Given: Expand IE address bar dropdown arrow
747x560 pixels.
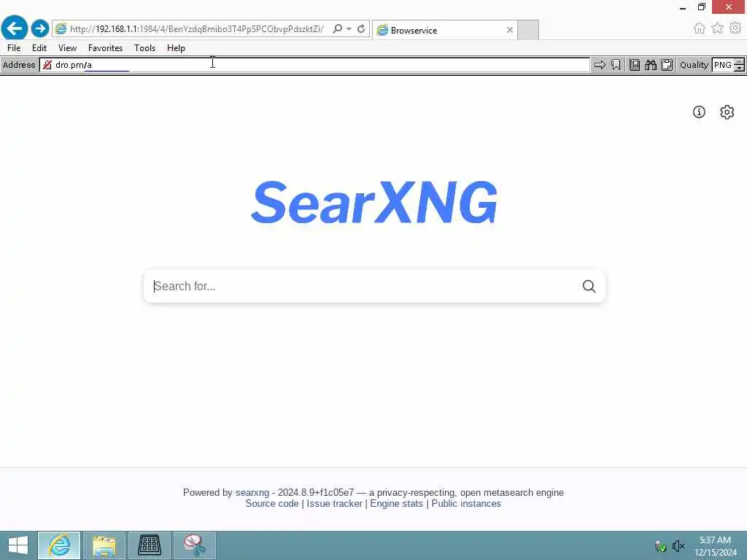Looking at the screenshot, I should point(349,28).
